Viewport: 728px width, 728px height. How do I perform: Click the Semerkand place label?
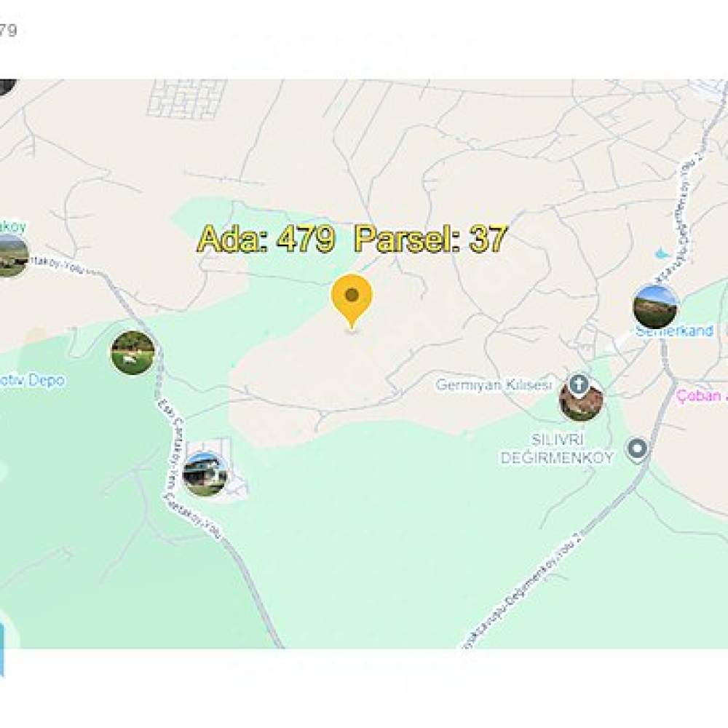click(674, 331)
